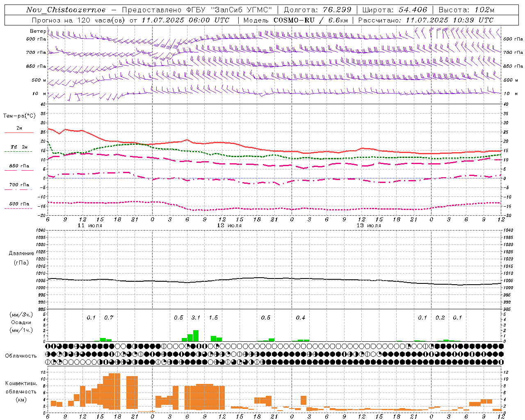
Task: Click the '13 июля' date label
Action: (369, 226)
